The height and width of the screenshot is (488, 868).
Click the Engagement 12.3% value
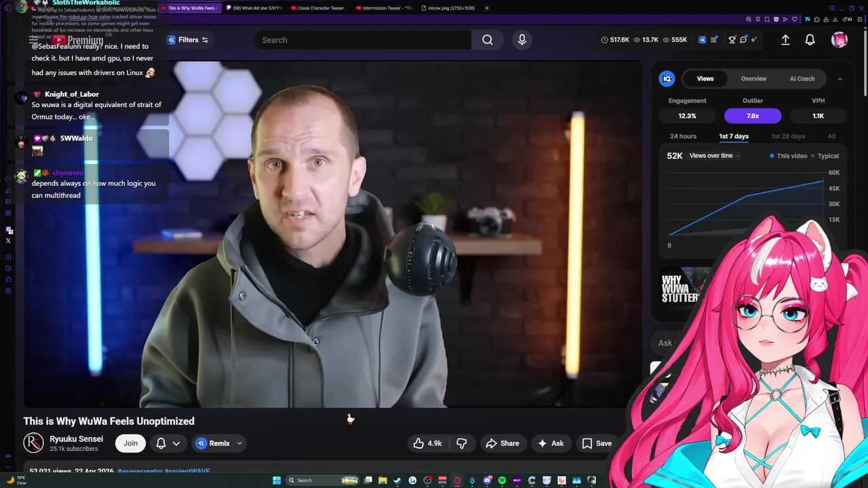click(x=687, y=116)
